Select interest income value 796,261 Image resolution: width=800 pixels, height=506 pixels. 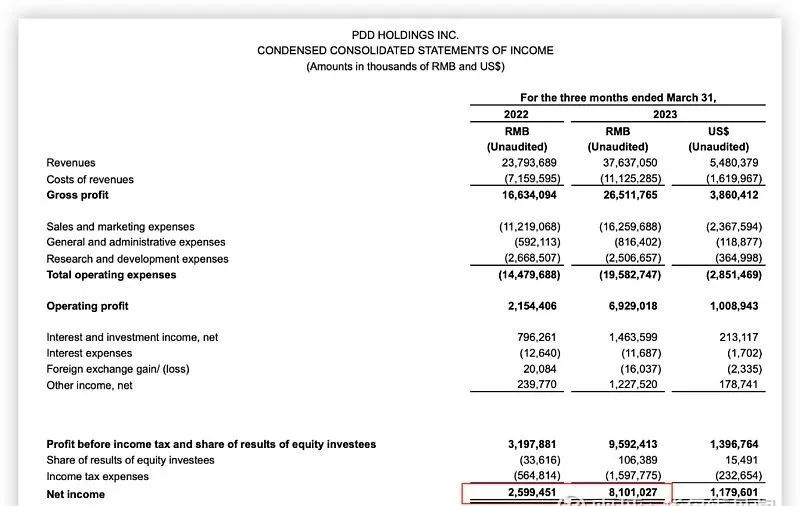537,337
